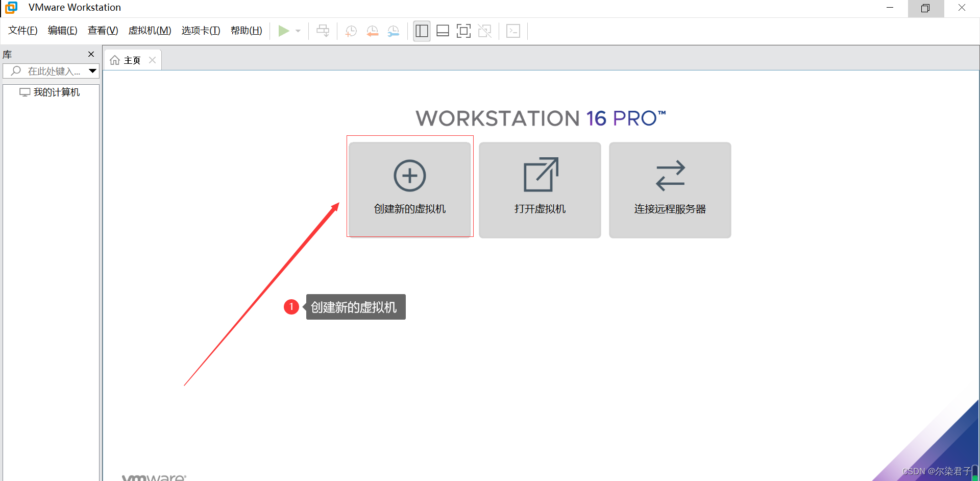Click the VMware Workstation title bar icon
Image resolution: width=980 pixels, height=481 pixels.
click(11, 7)
